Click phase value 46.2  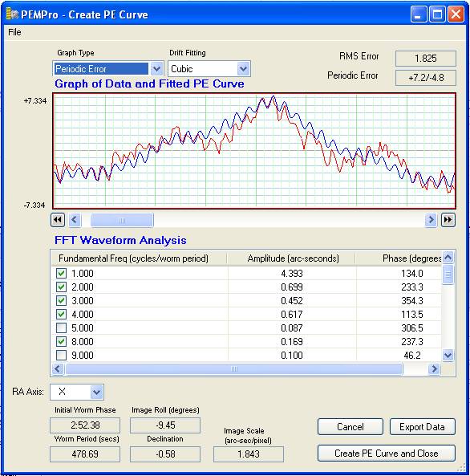pos(412,356)
